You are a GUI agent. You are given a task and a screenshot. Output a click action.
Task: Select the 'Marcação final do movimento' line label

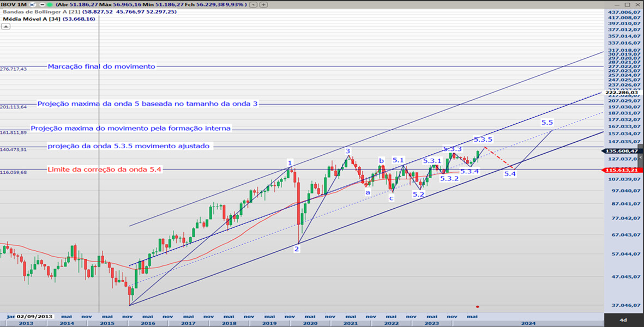[101, 66]
